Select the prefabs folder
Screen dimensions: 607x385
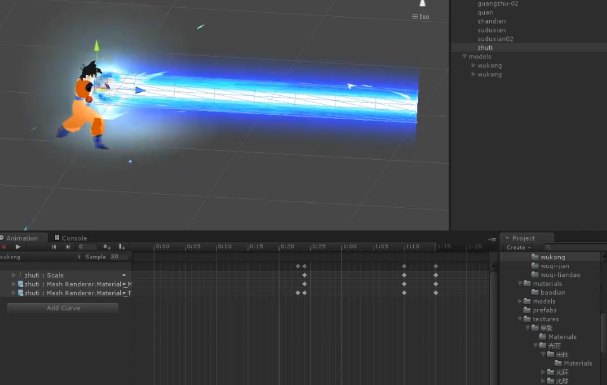point(540,310)
